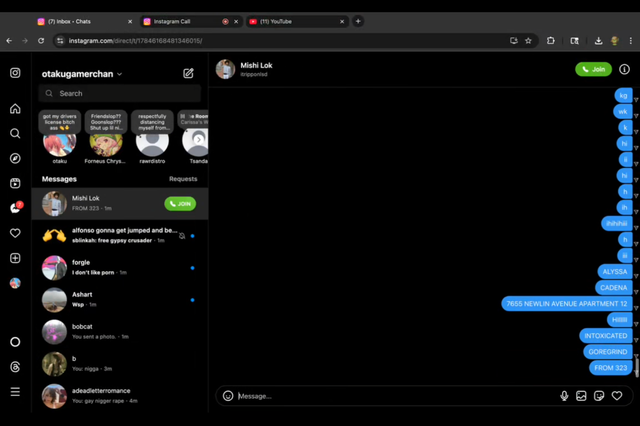
Task: Start a voice clip with microphone icon
Action: pos(564,396)
